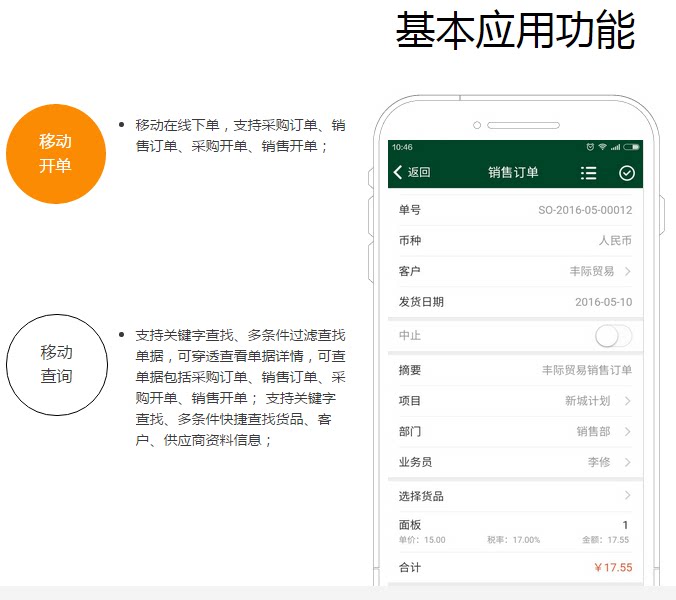The image size is (676, 600).
Task: Click the delivery date 2016-05-10
Action: coord(604,302)
